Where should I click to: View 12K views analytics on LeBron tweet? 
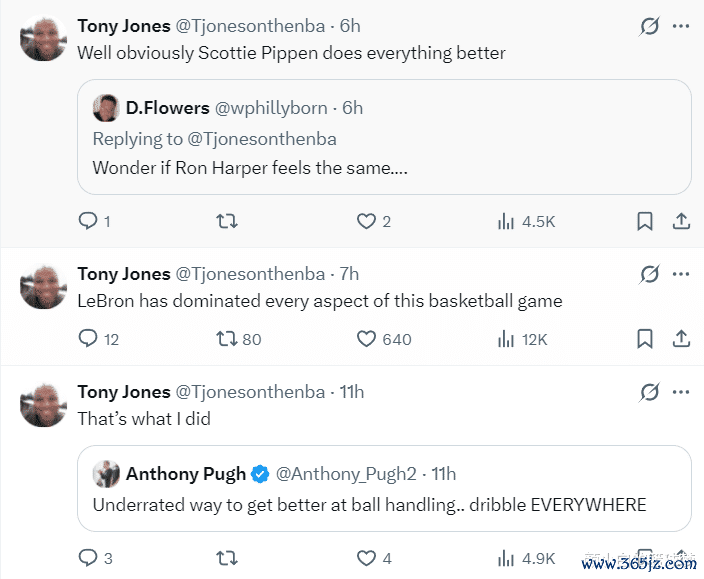(523, 339)
